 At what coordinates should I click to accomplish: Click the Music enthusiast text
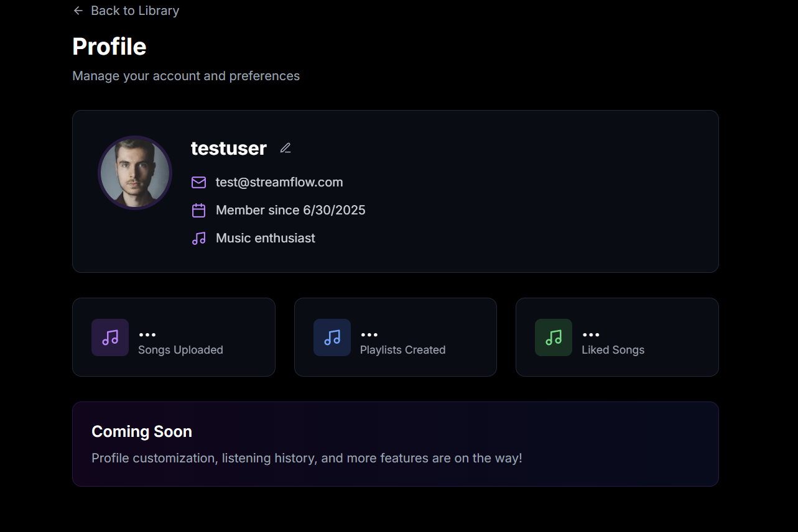[266, 238]
